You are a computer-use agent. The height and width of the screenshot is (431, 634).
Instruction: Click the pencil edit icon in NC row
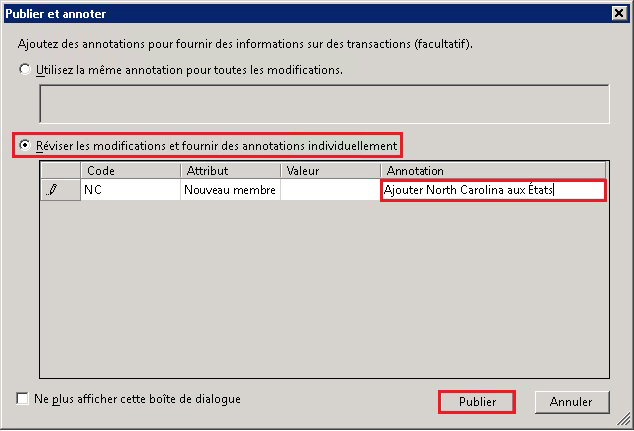click(x=53, y=190)
